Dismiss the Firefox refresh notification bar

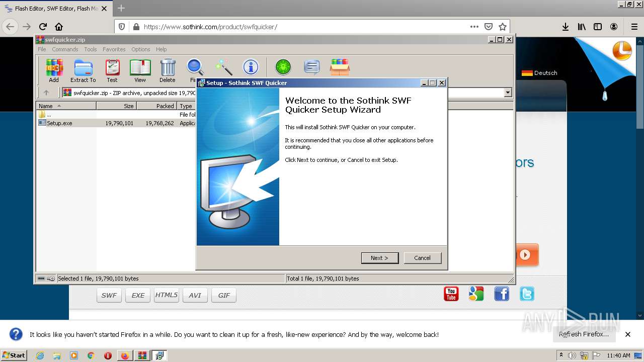628,334
